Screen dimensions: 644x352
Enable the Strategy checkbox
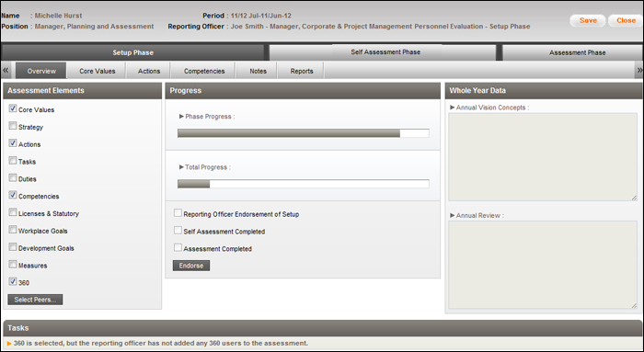[13, 126]
